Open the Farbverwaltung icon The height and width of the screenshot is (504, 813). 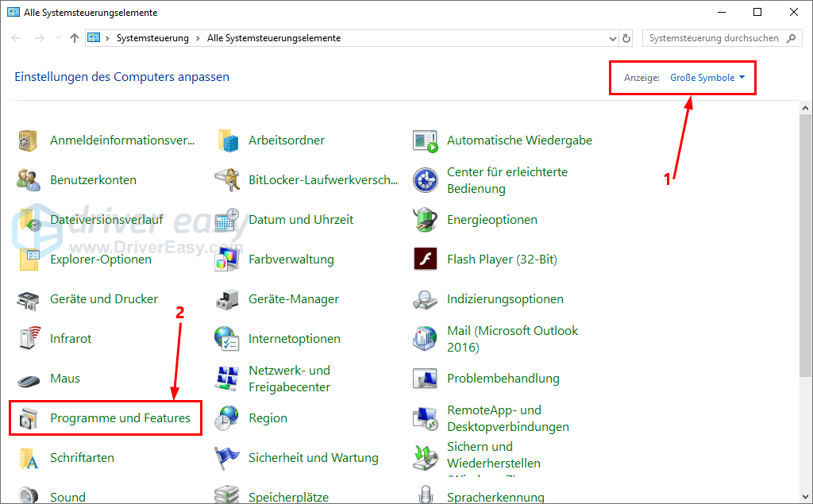point(227,260)
